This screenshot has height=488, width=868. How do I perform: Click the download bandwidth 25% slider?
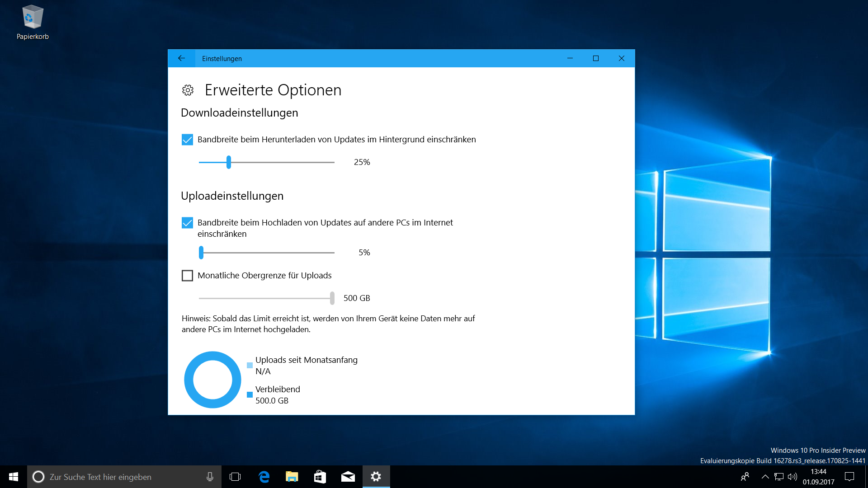coord(229,162)
